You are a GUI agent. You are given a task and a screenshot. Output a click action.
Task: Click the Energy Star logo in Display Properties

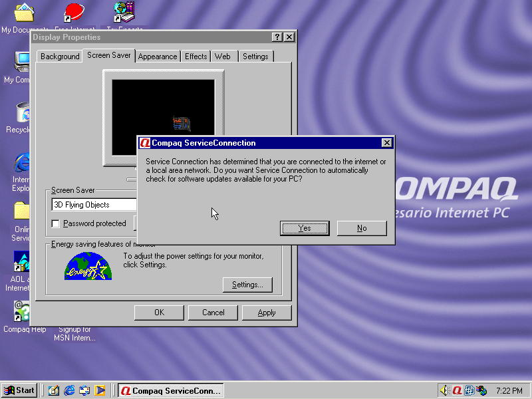pos(88,266)
